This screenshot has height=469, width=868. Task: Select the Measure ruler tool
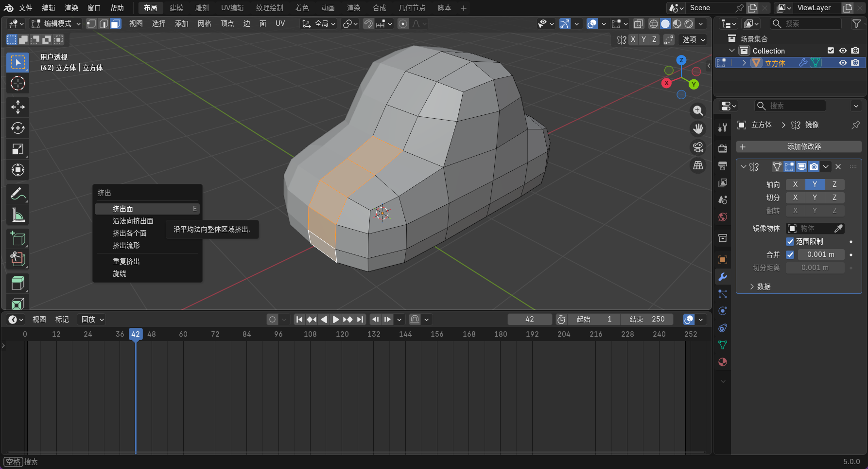[18, 215]
